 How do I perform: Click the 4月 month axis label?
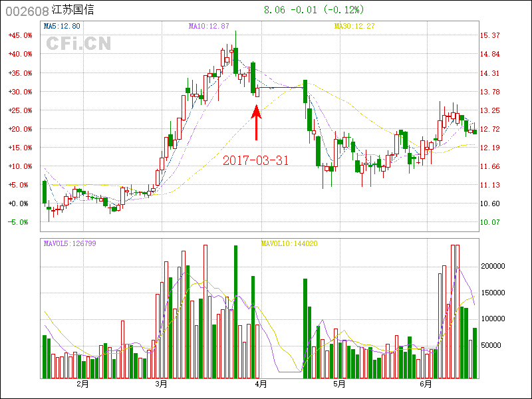(x=261, y=384)
